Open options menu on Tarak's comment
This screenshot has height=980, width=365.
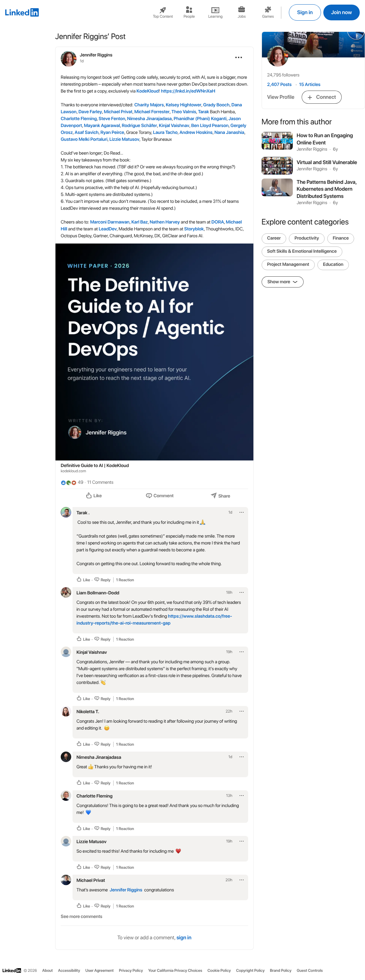[241, 512]
